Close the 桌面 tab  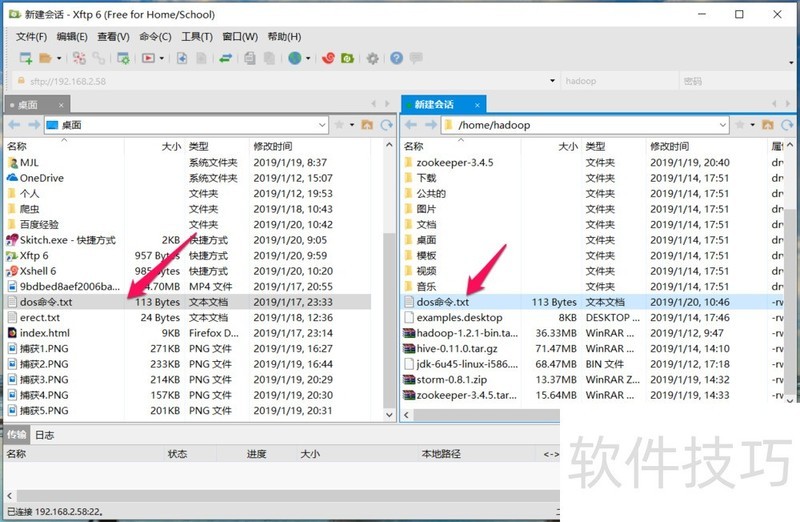pos(61,105)
